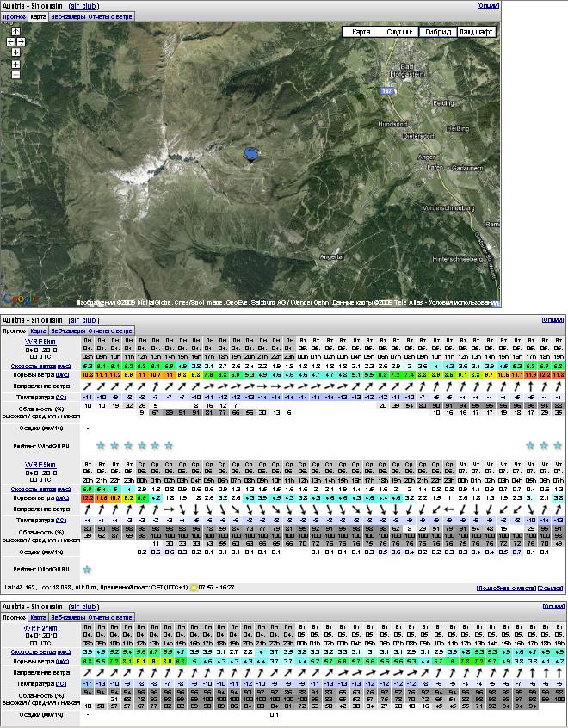Viewport: 568px width, 728px height.
Task: Switch map view to Спутник
Action: coord(399,32)
